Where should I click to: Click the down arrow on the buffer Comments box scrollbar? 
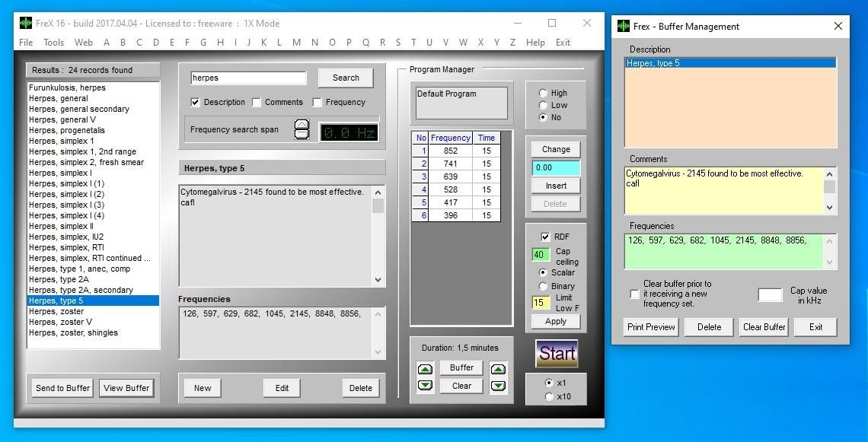coord(829,208)
